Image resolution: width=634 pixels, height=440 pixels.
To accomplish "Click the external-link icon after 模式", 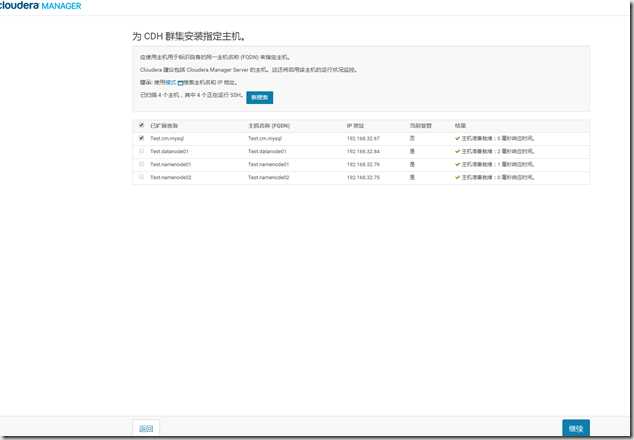I will point(180,83).
